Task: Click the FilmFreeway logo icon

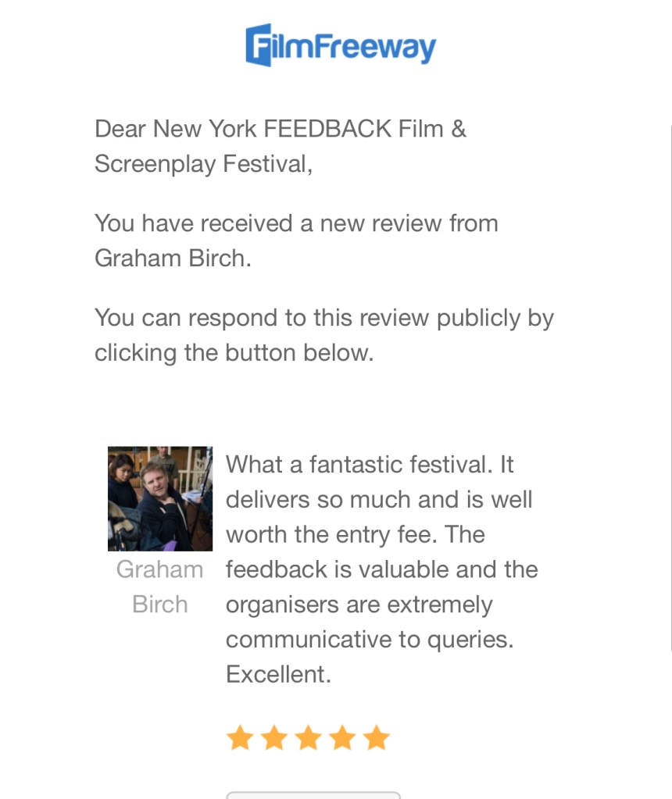Action: [x=259, y=45]
